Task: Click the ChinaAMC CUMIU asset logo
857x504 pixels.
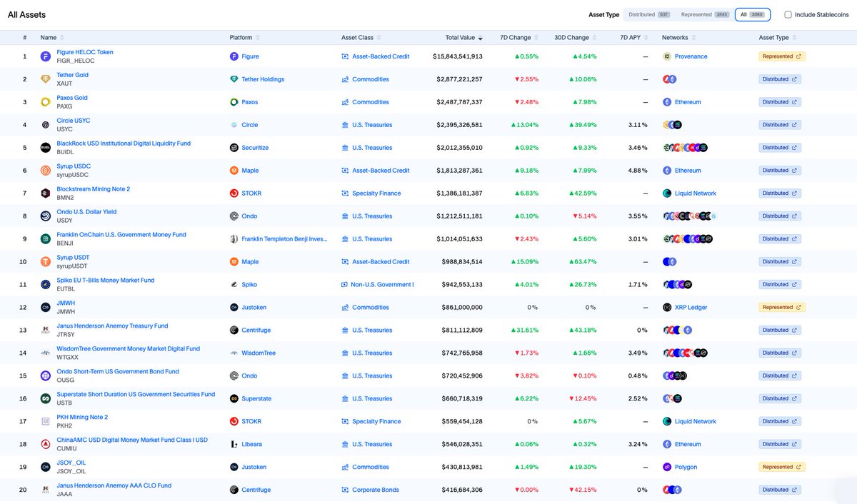Action: click(x=46, y=444)
